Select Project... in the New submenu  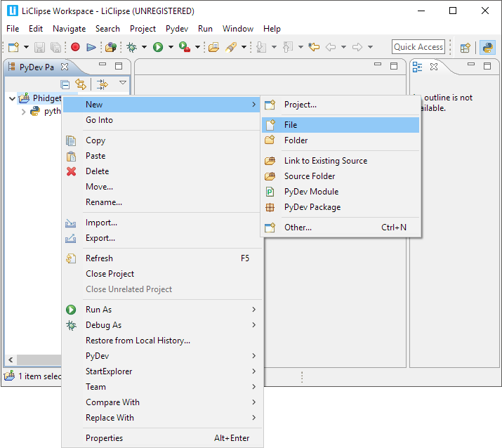(x=341, y=105)
